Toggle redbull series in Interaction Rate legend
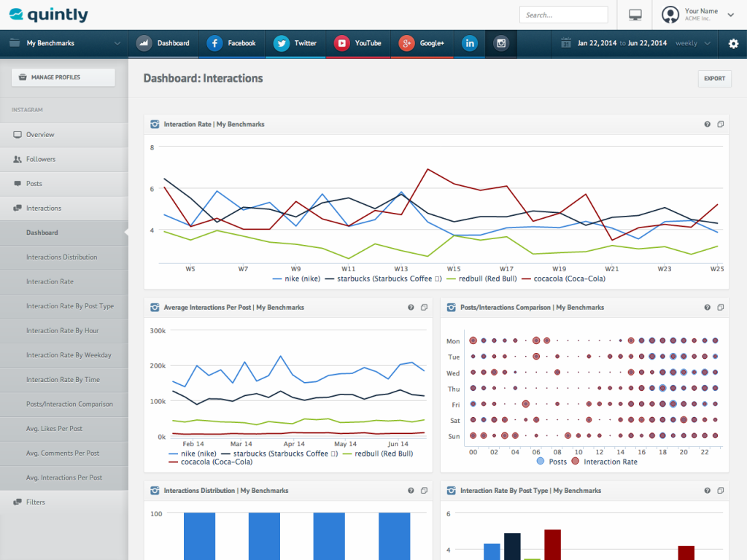 481,279
